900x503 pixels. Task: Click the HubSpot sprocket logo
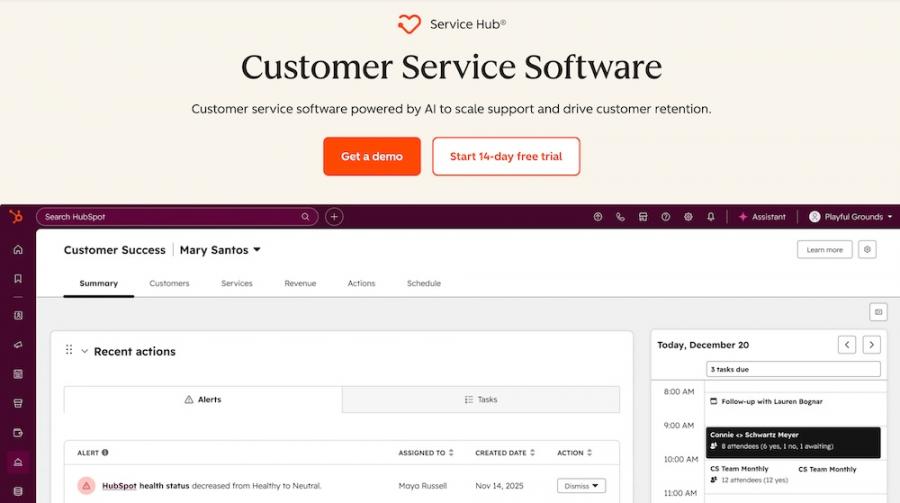pos(16,216)
